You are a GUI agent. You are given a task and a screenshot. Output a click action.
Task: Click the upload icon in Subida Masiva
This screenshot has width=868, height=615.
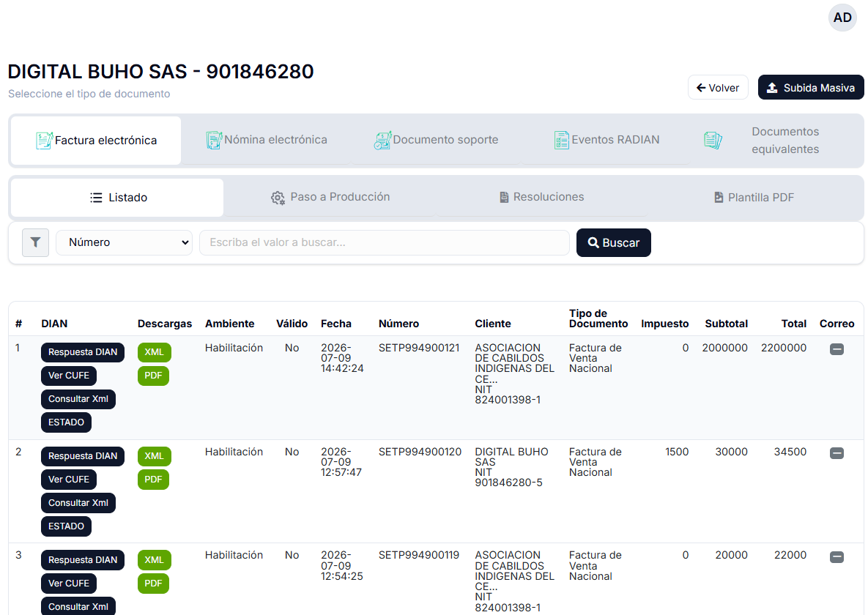[x=772, y=87]
